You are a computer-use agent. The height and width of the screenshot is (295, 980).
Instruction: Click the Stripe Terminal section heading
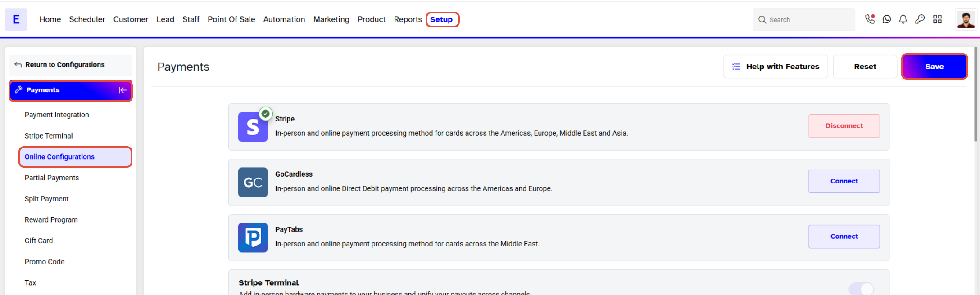coord(269,282)
